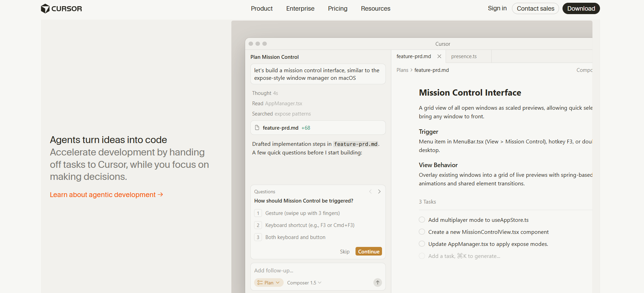644x293 pixels.
Task: Click the Mission Control Interface heading
Action: pos(470,93)
